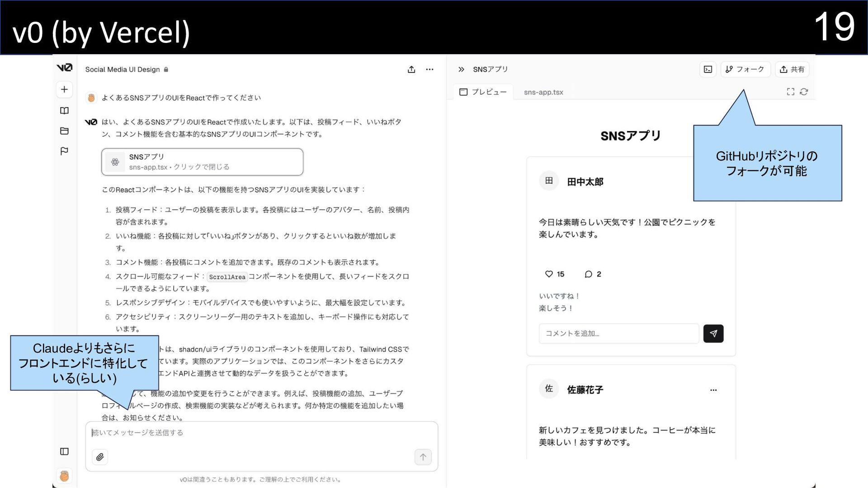Image resolution: width=868 pixels, height=488 pixels.
Task: Like 田中太郎's post with the heart icon
Action: [x=549, y=274]
